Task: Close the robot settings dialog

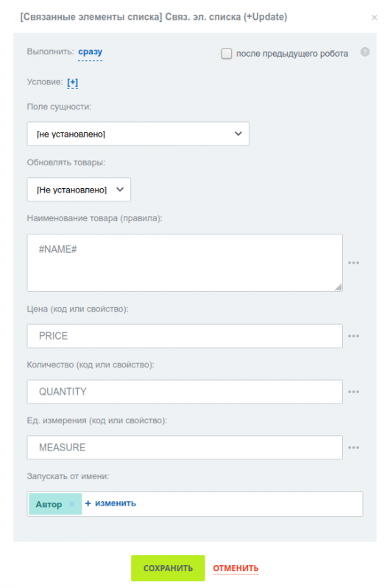Action: tap(375, 17)
